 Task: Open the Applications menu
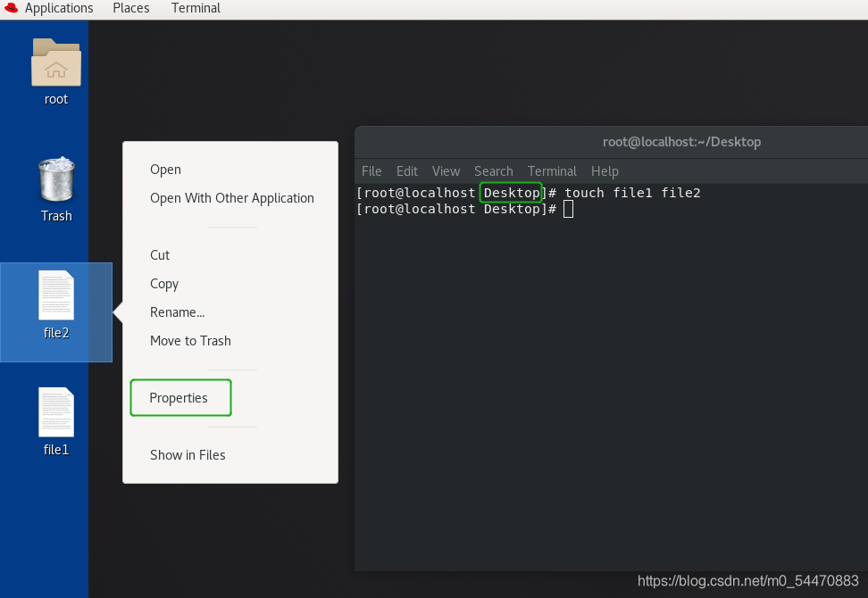point(59,8)
